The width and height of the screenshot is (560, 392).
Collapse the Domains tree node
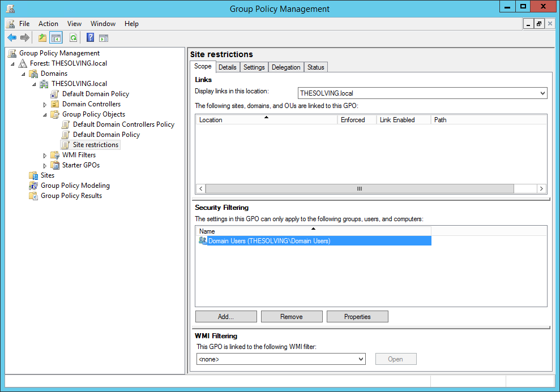pyautogui.click(x=23, y=74)
